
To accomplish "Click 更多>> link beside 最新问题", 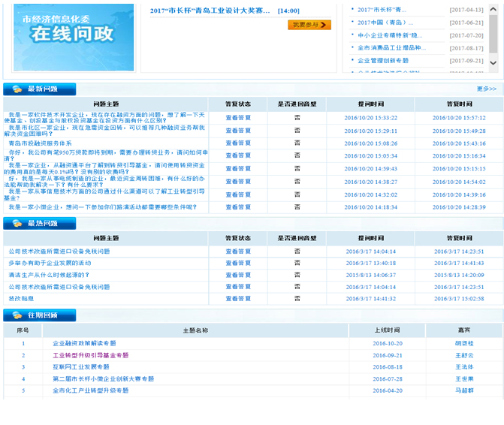I will [x=486, y=89].
